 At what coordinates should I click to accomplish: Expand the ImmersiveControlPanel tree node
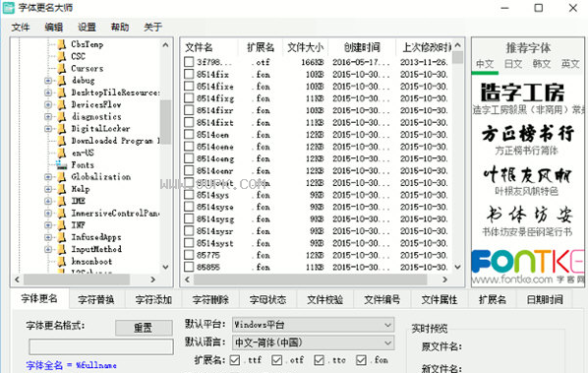48,214
